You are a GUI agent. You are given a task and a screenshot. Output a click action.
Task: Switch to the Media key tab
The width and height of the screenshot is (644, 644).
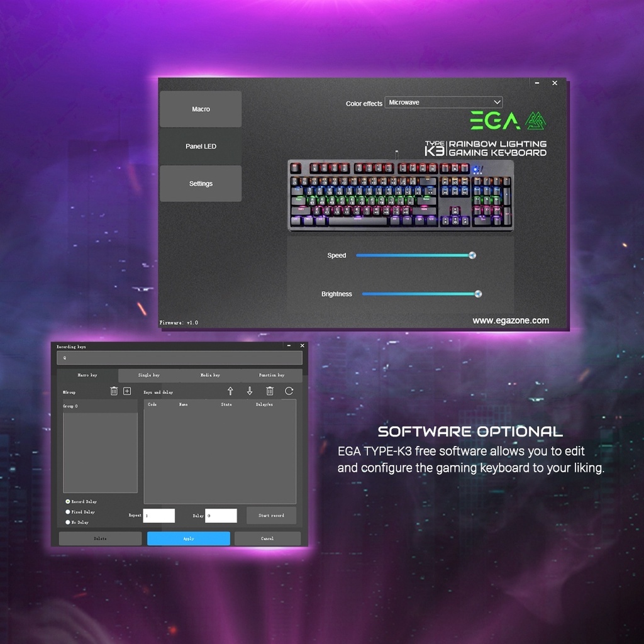coord(211,375)
